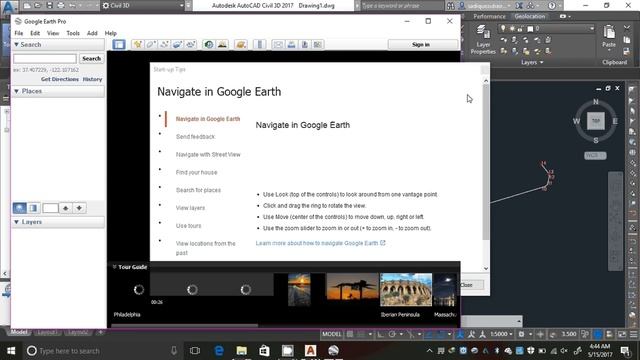The height and width of the screenshot is (360, 640).
Task: Click the Add Path toolbar icon
Action: pyautogui.click(x=164, y=44)
